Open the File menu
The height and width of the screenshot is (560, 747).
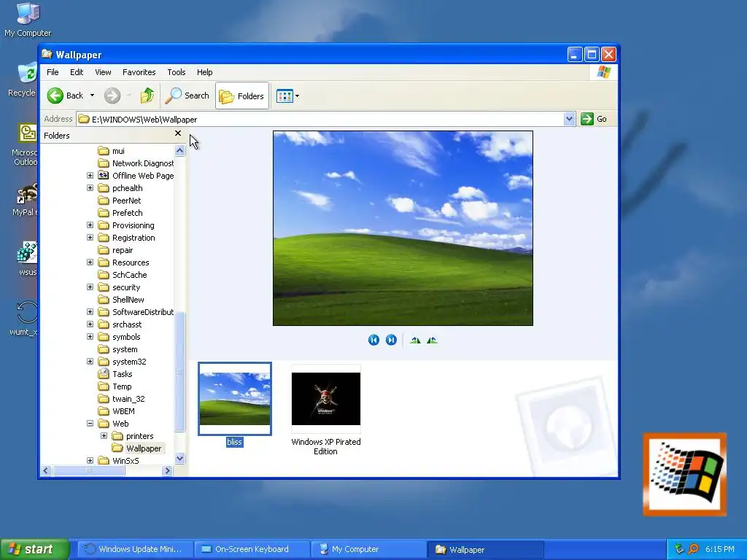coord(53,72)
